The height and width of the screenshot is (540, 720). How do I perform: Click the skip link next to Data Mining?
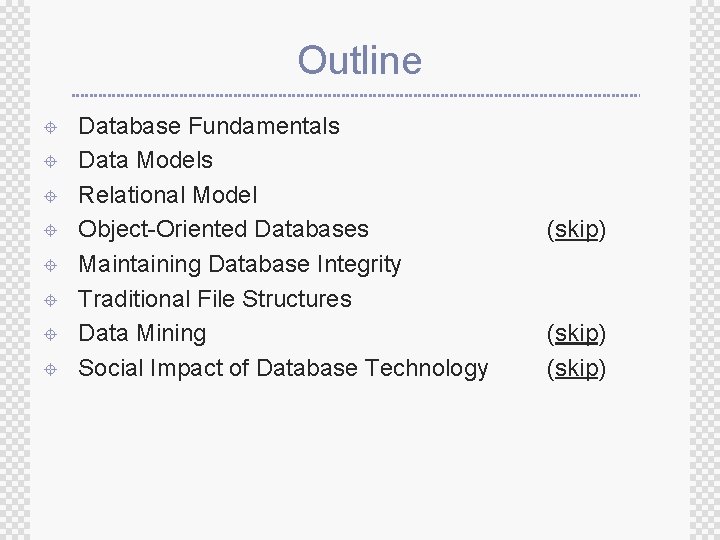point(576,333)
